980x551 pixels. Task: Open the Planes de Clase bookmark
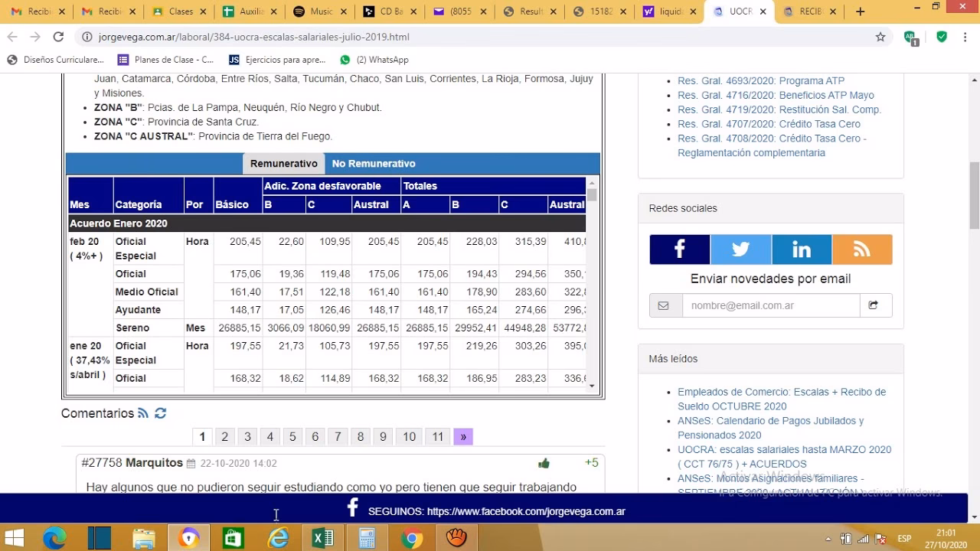click(x=165, y=60)
